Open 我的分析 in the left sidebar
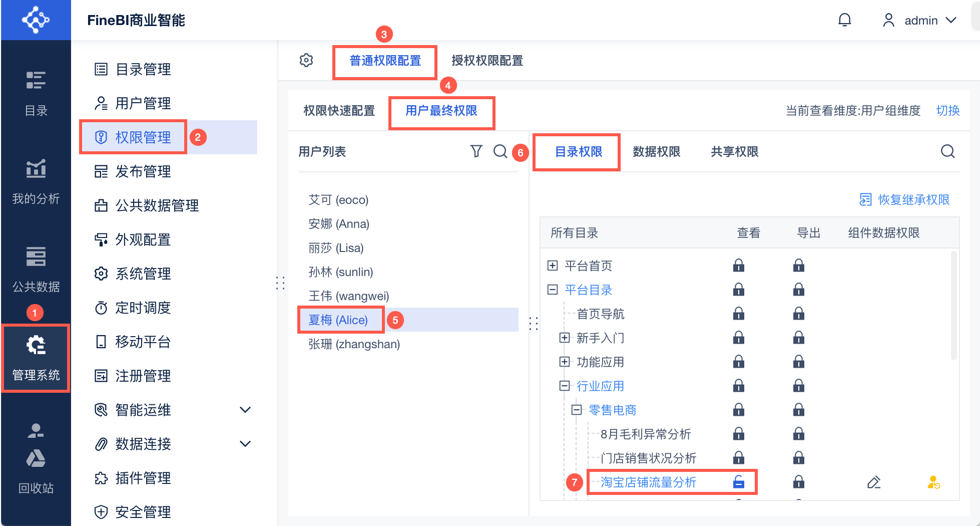 [36, 181]
